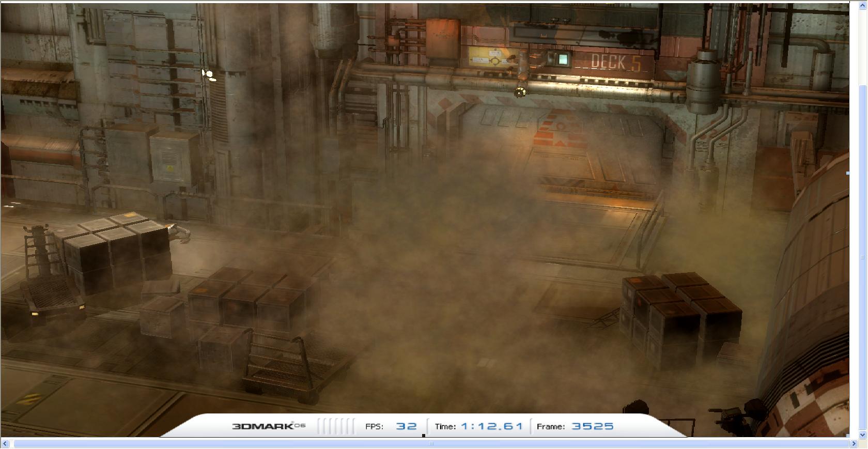Screen dimensions: 868x449
Task: Click the Frame value 3525
Action: coord(593,426)
